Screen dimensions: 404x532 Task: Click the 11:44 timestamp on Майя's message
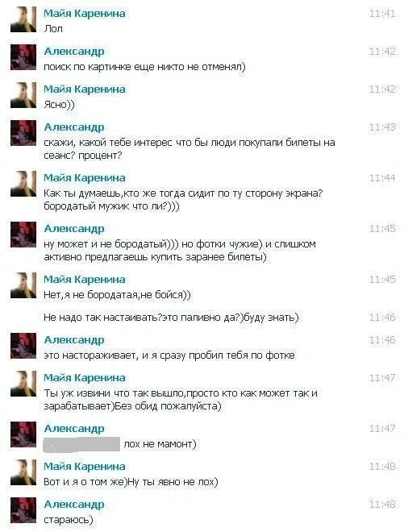(382, 178)
